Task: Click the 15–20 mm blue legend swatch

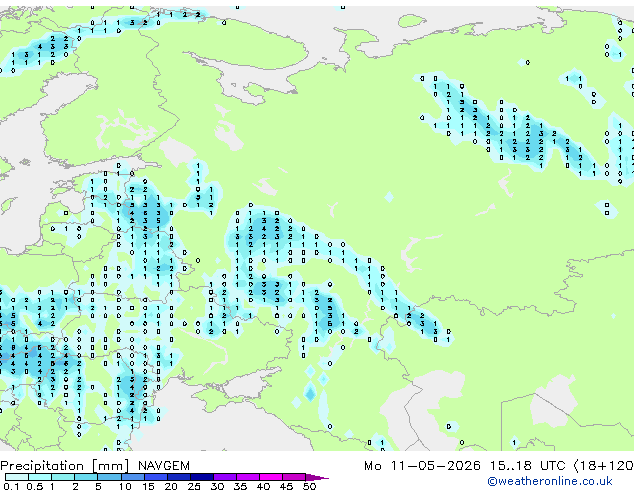Action: tap(156, 477)
